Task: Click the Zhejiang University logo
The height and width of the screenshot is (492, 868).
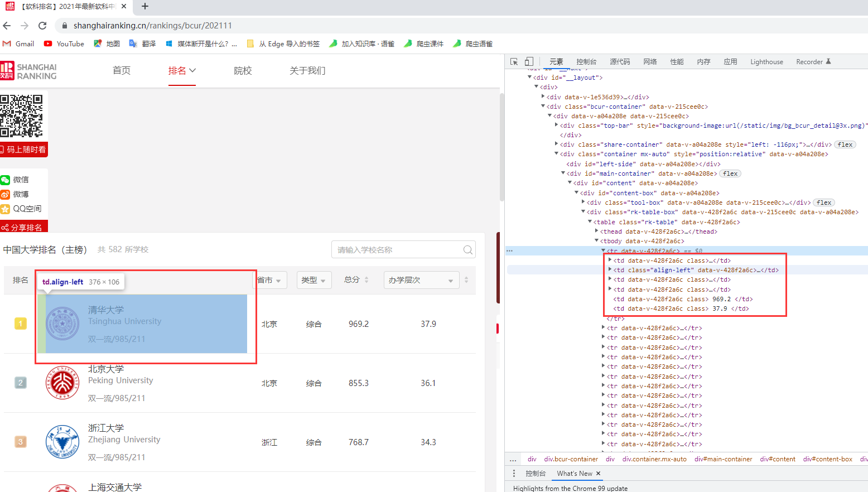Action: (x=62, y=442)
